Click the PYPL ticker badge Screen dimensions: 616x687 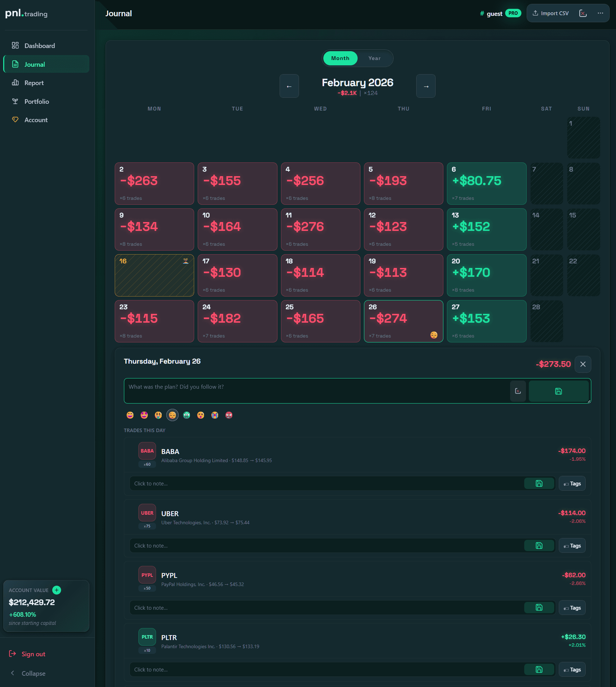[x=147, y=575]
